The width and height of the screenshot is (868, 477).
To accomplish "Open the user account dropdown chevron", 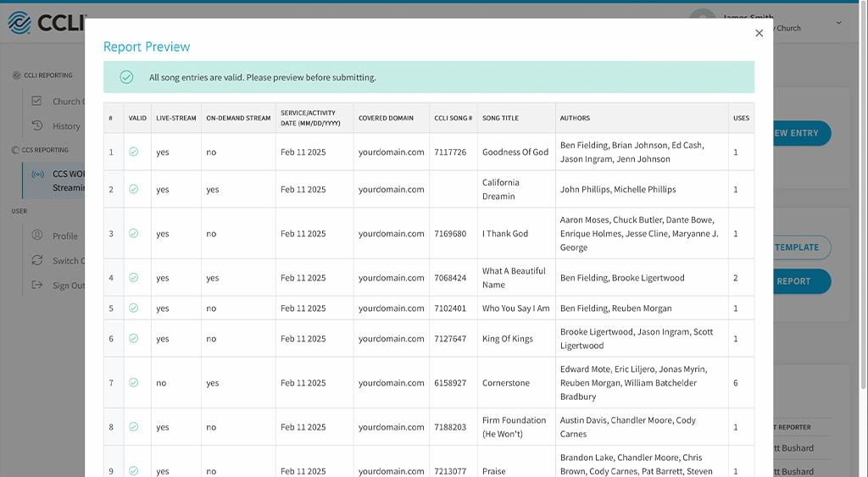I will (x=838, y=23).
